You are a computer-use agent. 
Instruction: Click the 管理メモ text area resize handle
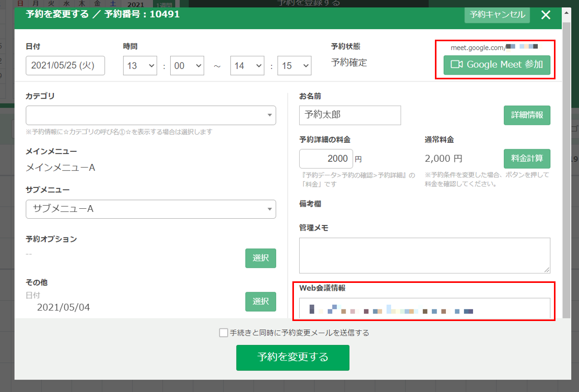click(x=547, y=270)
